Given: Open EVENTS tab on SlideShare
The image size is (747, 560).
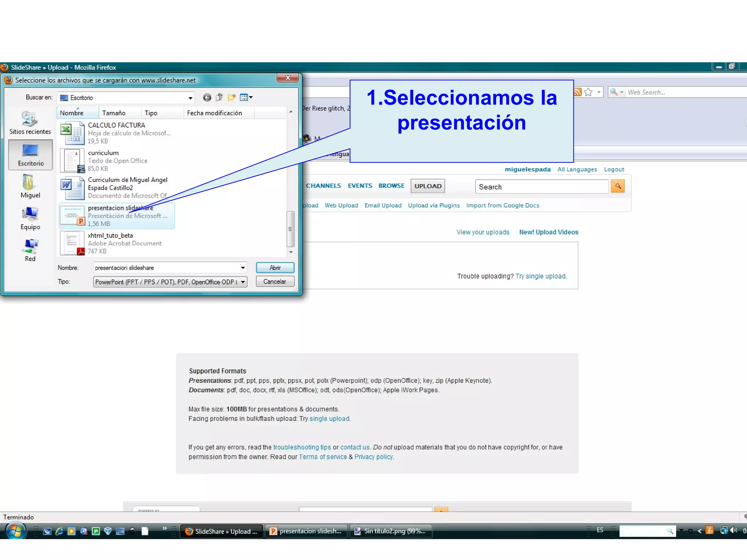Looking at the screenshot, I should pyautogui.click(x=360, y=186).
